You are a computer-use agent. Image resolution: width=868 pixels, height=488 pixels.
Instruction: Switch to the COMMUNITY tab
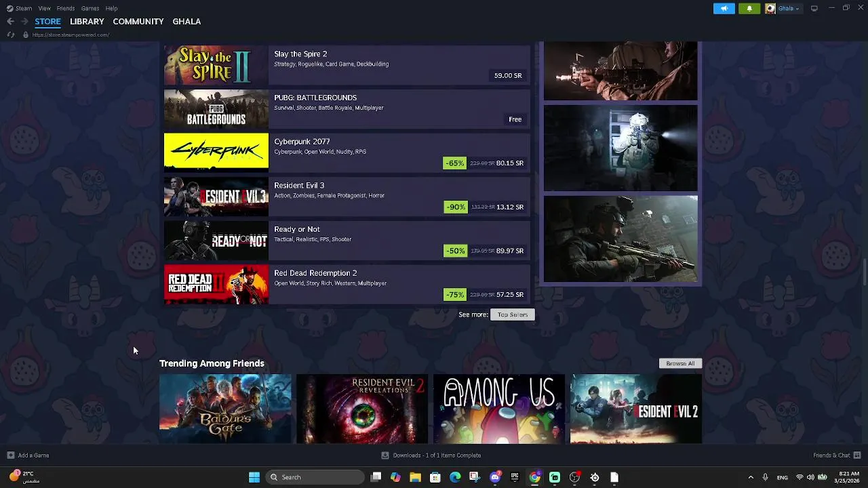tap(138, 21)
